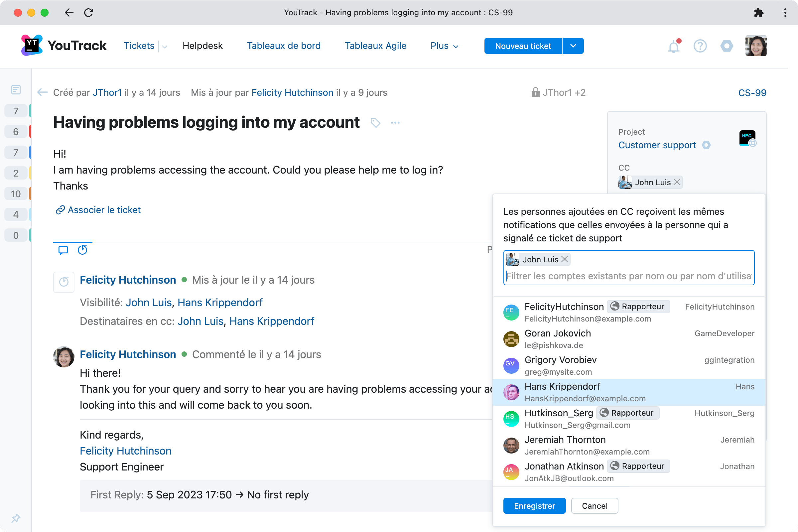The width and height of the screenshot is (798, 532).
Task: Open the three-dots ticket actions menu
Action: pyautogui.click(x=395, y=122)
